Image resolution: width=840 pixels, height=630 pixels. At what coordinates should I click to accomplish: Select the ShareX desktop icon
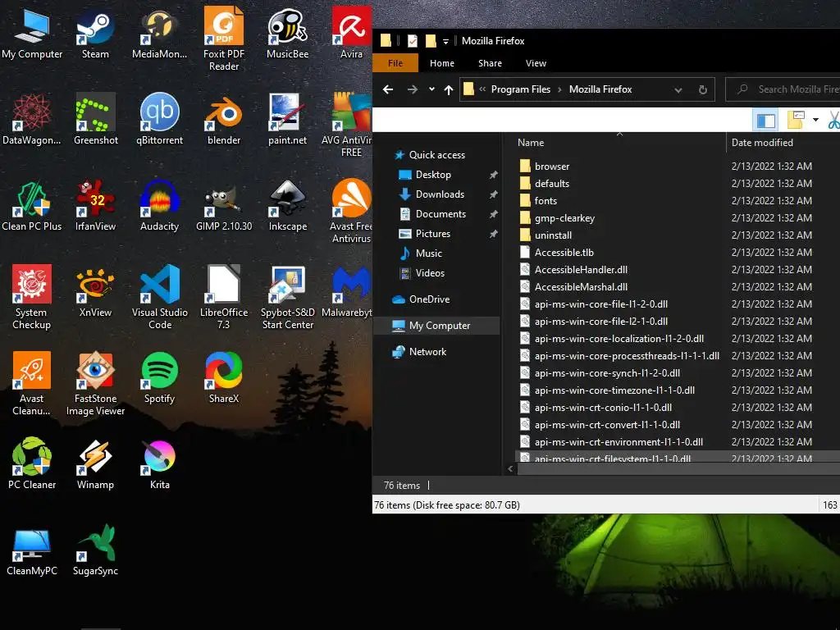pos(223,378)
